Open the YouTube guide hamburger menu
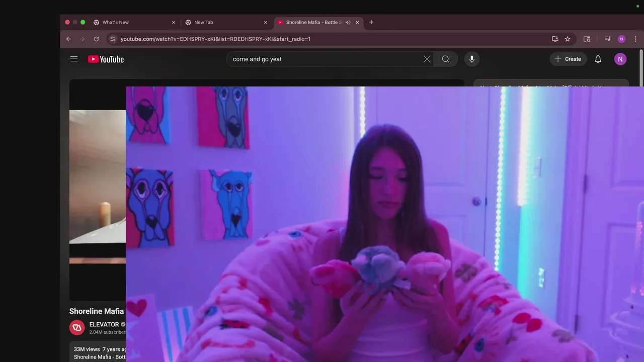The width and height of the screenshot is (644, 362). (x=74, y=59)
